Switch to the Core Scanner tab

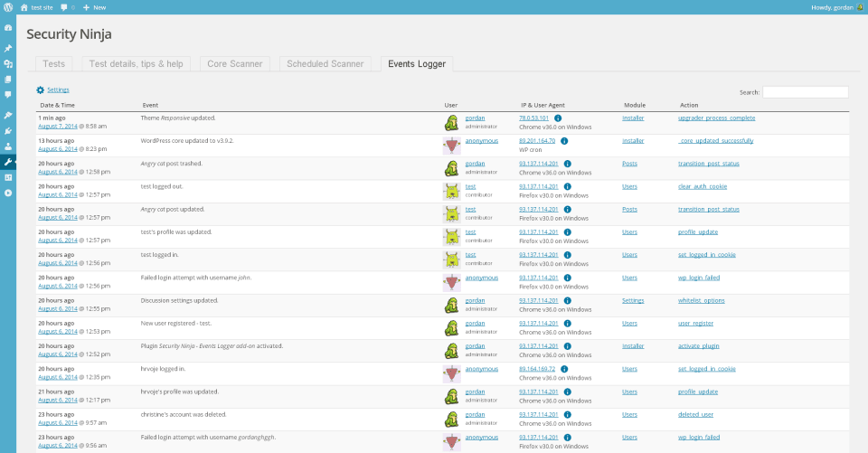(x=235, y=63)
